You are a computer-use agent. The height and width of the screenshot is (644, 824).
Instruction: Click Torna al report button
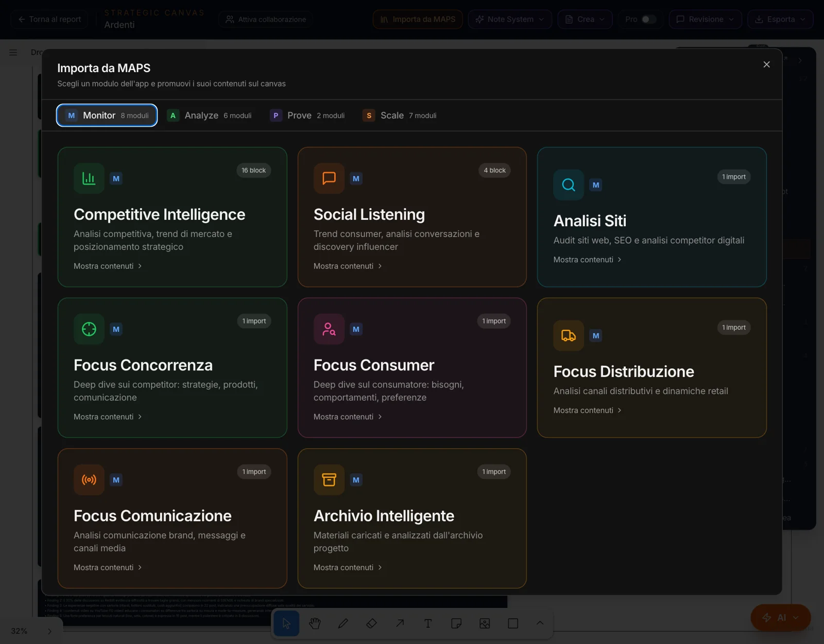[49, 19]
